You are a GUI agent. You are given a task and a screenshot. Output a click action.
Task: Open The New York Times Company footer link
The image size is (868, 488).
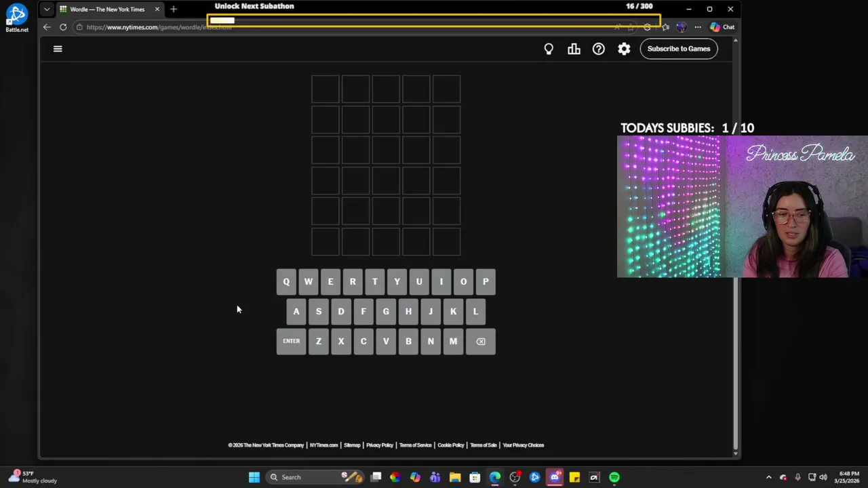266,445
